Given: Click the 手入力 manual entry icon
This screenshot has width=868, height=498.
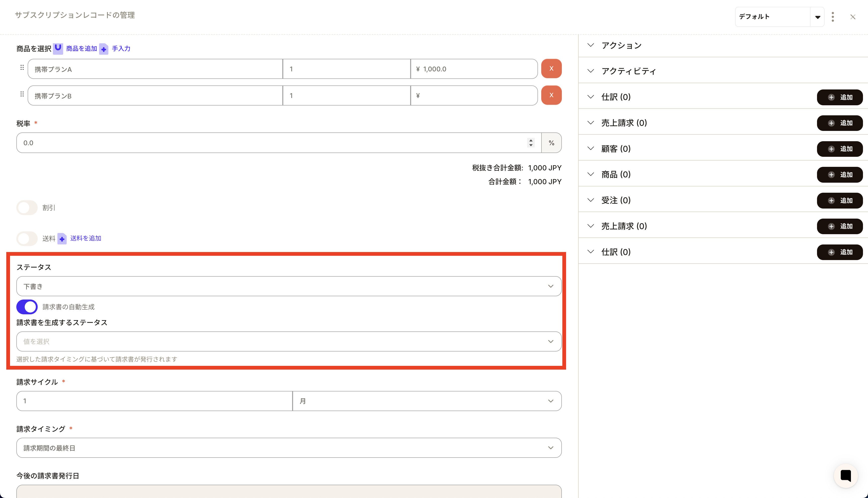Looking at the screenshot, I should pos(103,49).
